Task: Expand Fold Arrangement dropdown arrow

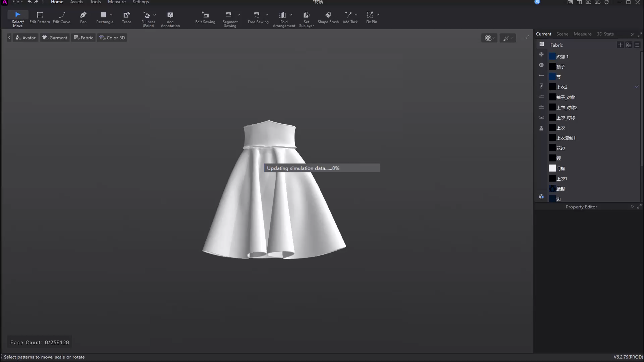Action: 291,15
